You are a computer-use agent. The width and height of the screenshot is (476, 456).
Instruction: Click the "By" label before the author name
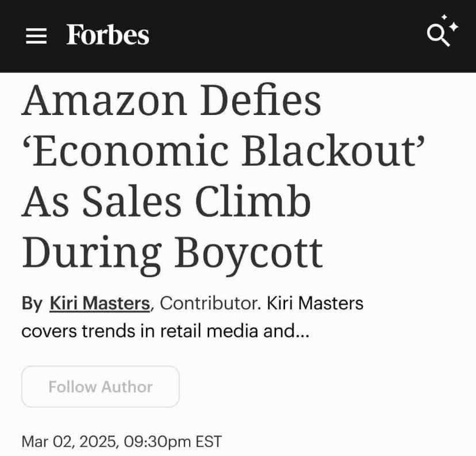[x=32, y=303]
